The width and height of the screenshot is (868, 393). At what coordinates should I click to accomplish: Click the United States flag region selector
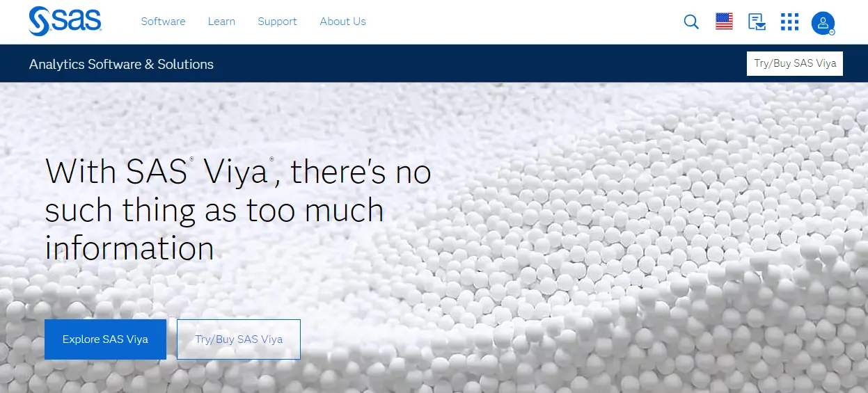(x=724, y=22)
